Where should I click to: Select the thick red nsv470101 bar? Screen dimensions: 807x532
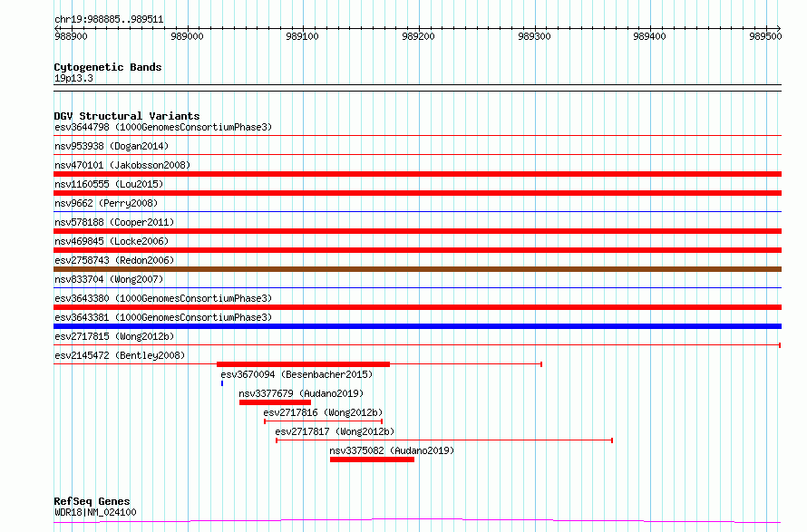click(417, 174)
